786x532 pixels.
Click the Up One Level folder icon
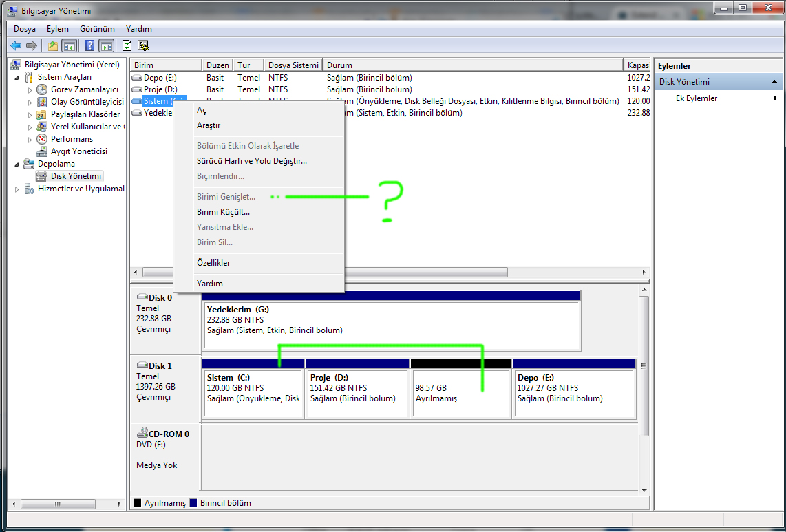click(53, 45)
